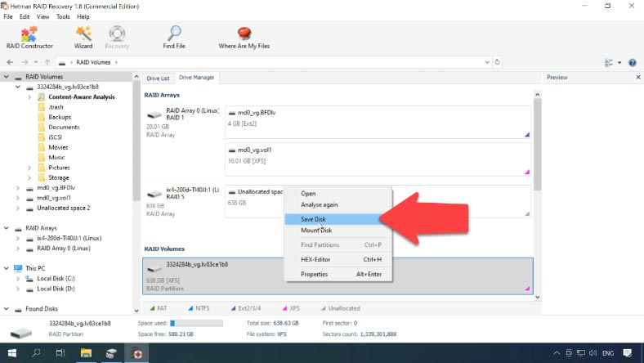
Task: Open Hetman RAID Recovery taskbar icon
Action: (137, 352)
